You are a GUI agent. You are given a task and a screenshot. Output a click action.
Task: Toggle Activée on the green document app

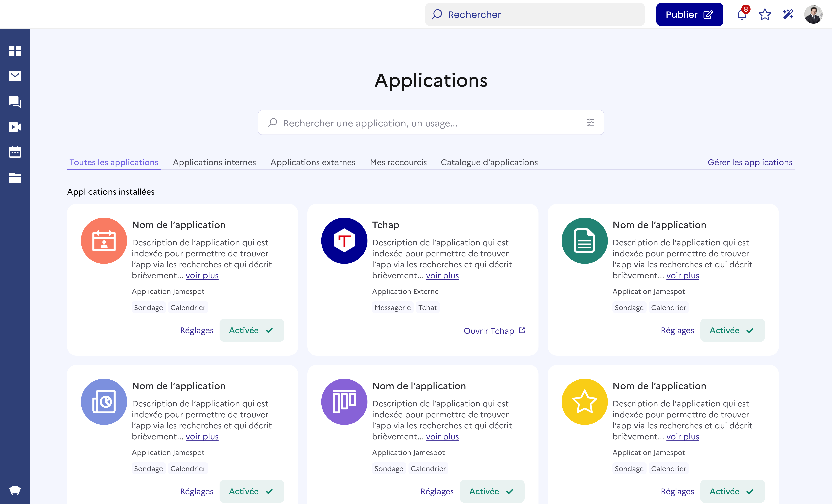click(x=732, y=330)
